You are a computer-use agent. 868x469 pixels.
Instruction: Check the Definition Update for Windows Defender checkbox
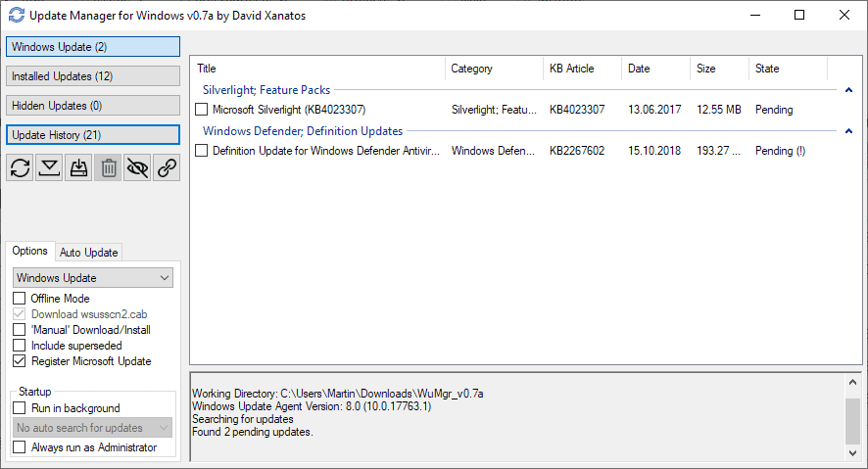pos(202,151)
